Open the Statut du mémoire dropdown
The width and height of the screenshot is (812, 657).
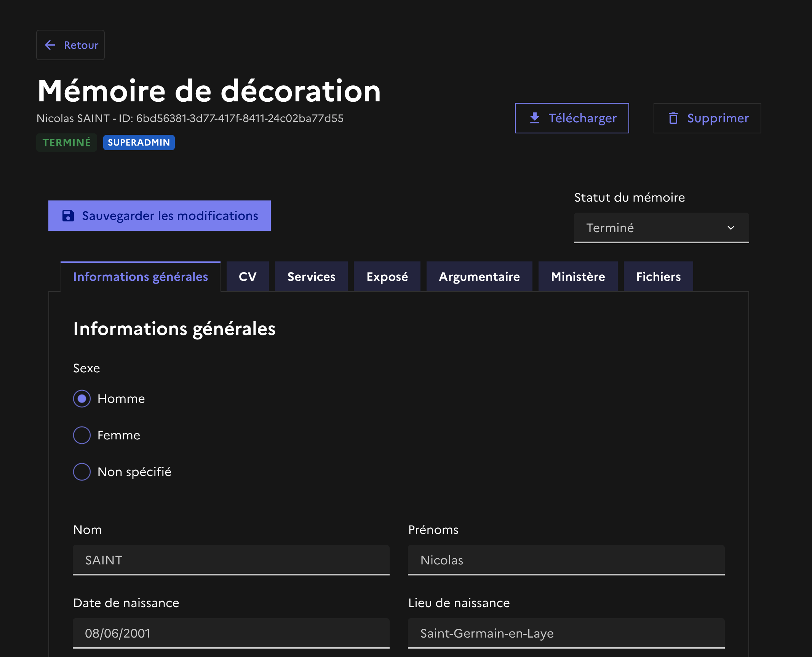pyautogui.click(x=661, y=228)
